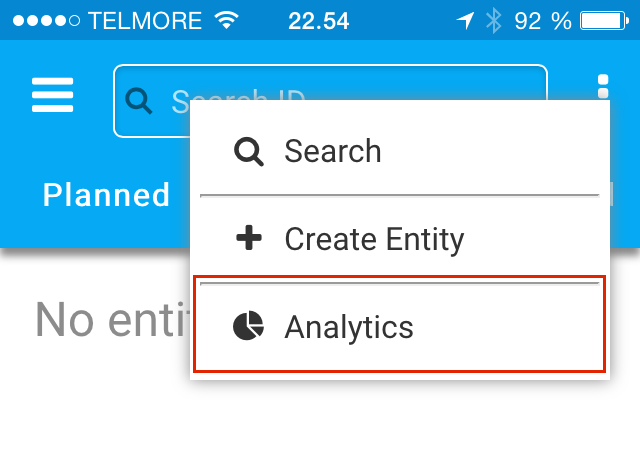The height and width of the screenshot is (463, 640).
Task: Switch to the Planned tab
Action: (106, 195)
